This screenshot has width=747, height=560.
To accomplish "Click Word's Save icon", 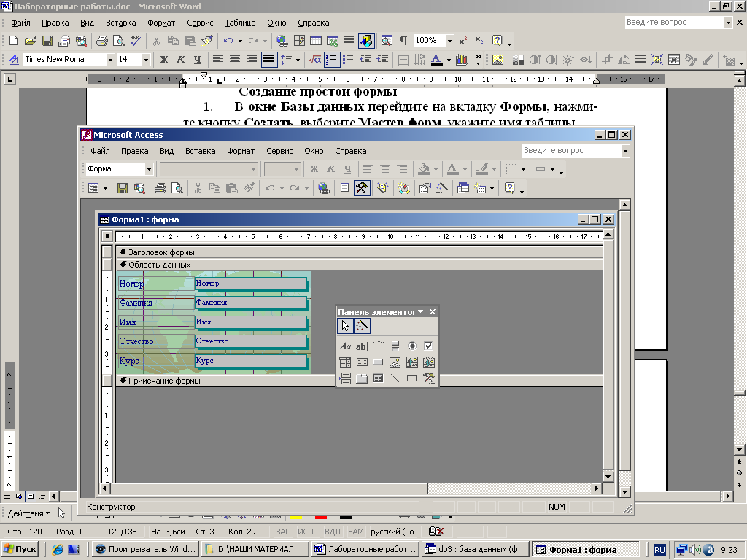I will pos(47,41).
